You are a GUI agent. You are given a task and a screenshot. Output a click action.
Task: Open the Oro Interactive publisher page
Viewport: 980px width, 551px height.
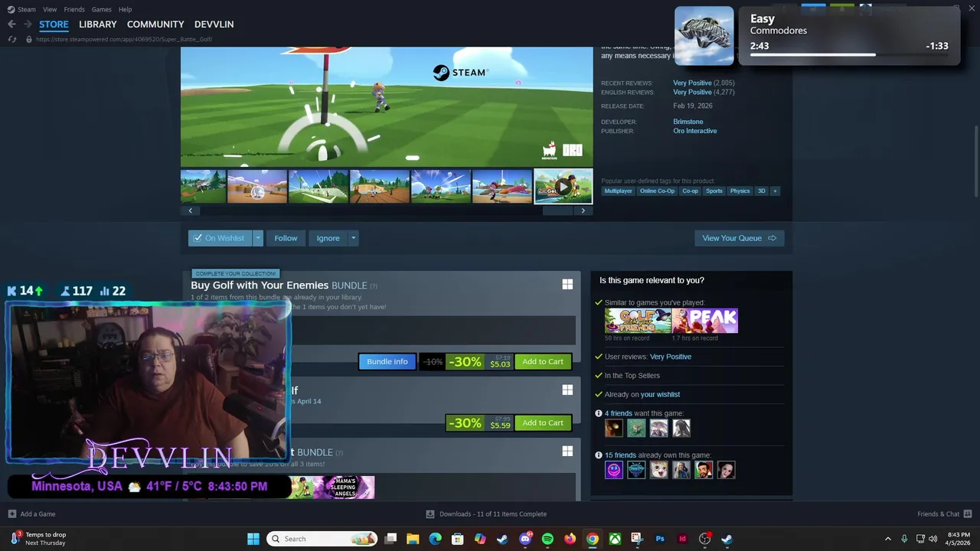(694, 131)
